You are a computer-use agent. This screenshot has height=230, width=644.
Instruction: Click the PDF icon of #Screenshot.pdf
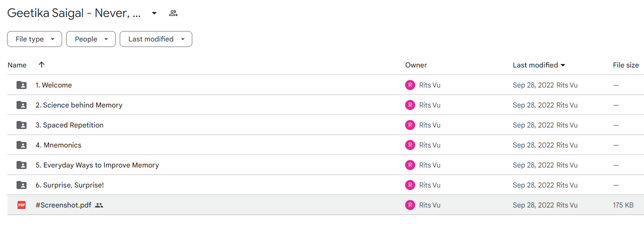pyautogui.click(x=22, y=205)
